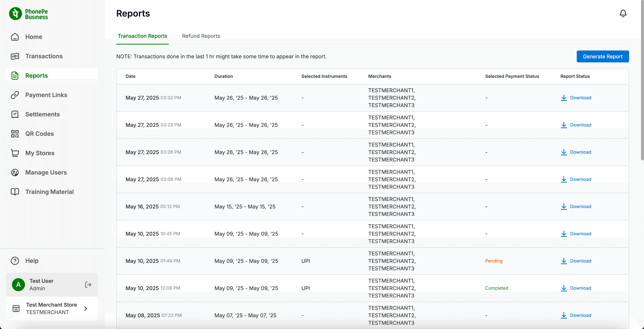The image size is (644, 329).
Task: Click the Pending payment status text
Action: click(x=493, y=261)
